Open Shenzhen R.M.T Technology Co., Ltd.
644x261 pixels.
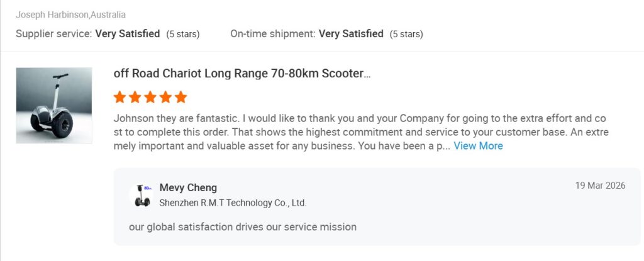pyautogui.click(x=233, y=203)
